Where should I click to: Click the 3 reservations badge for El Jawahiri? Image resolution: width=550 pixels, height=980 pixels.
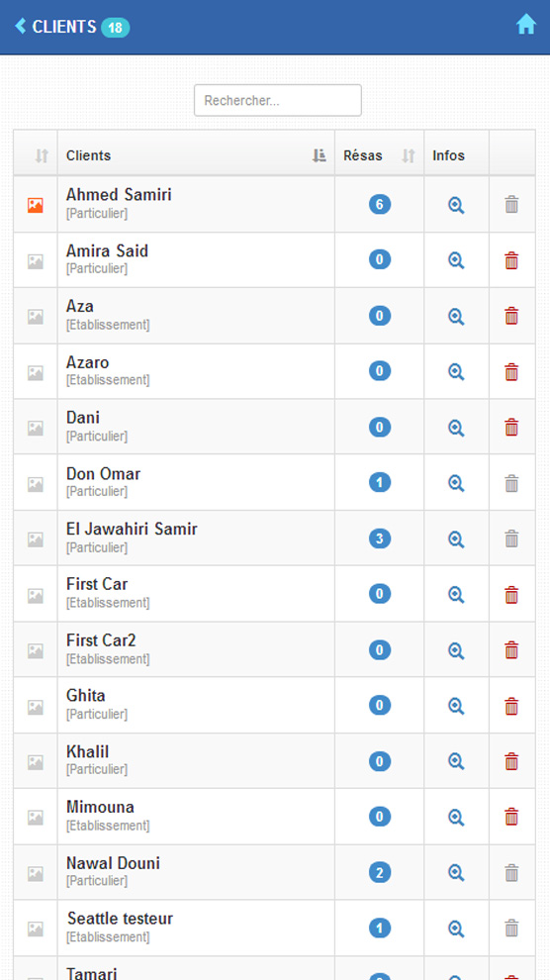click(x=380, y=539)
